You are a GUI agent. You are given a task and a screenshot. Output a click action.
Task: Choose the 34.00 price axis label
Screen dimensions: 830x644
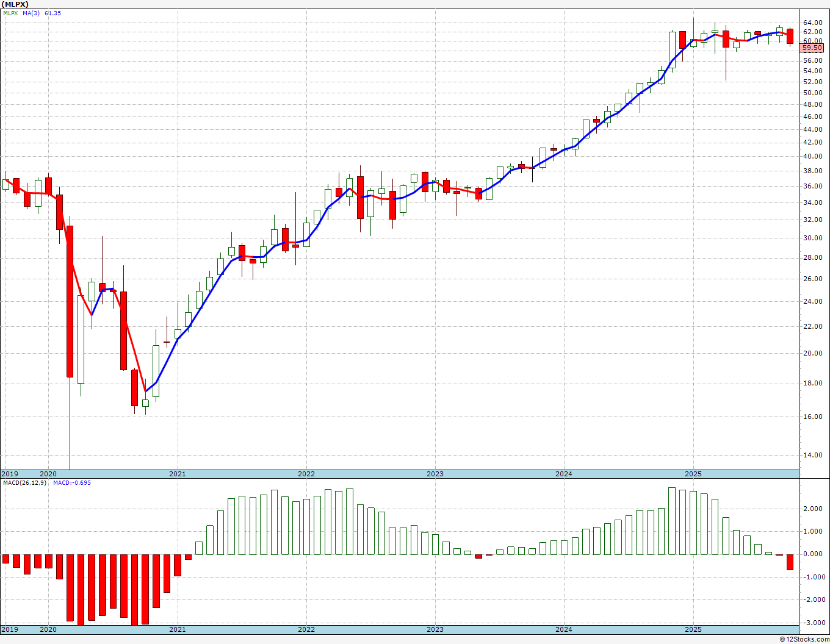click(812, 202)
